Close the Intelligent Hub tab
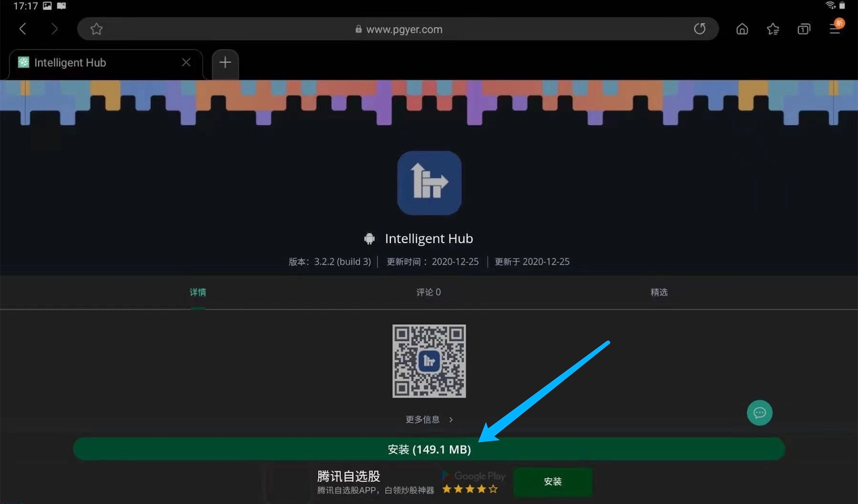858x504 pixels. point(186,62)
